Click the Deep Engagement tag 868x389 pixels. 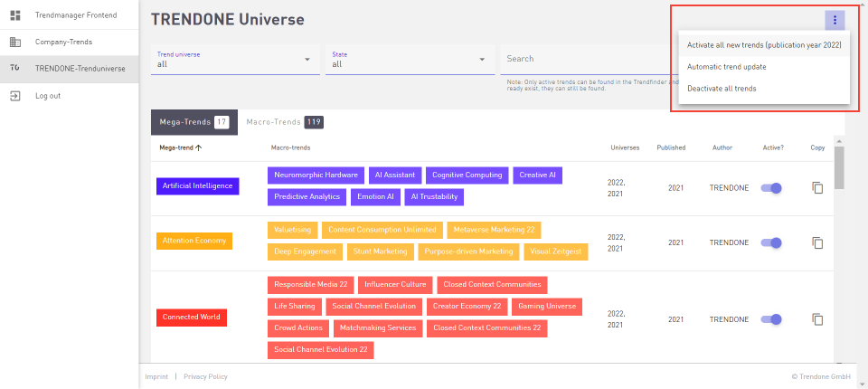coord(305,251)
